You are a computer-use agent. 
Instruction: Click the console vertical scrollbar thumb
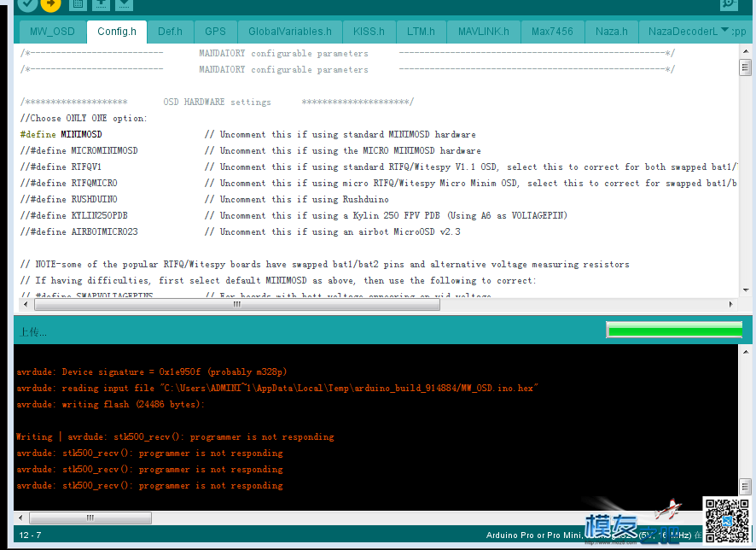tap(746, 486)
